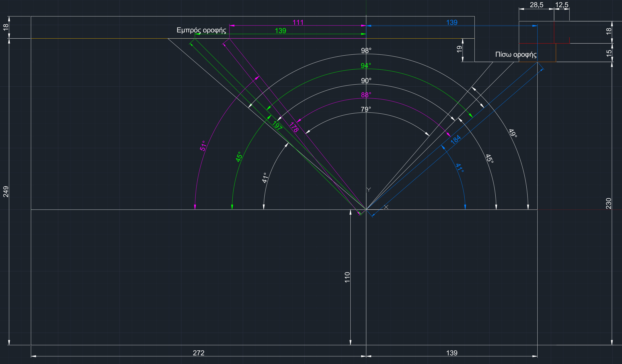The width and height of the screenshot is (622, 364).
Task: Click the 110 vertical dimension text
Action: [347, 277]
